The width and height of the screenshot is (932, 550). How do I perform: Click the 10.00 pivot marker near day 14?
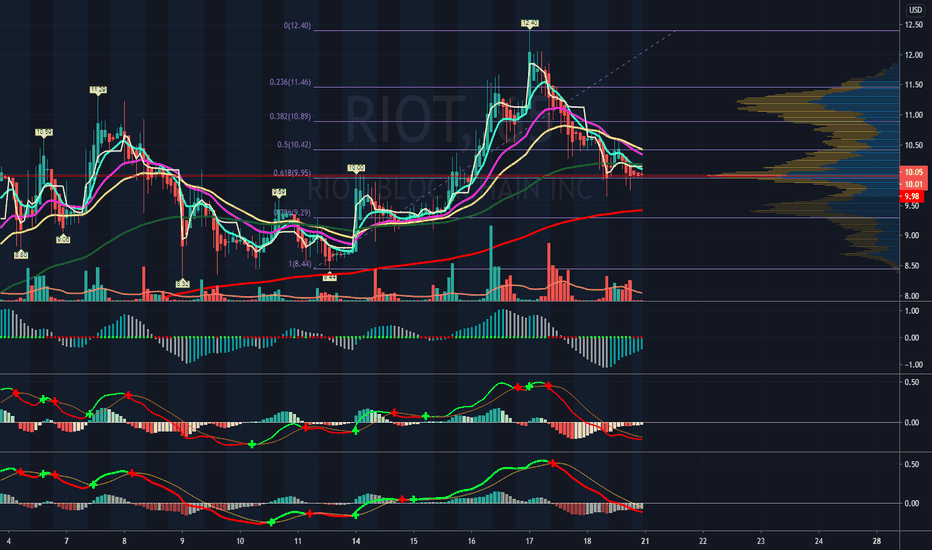click(x=356, y=168)
